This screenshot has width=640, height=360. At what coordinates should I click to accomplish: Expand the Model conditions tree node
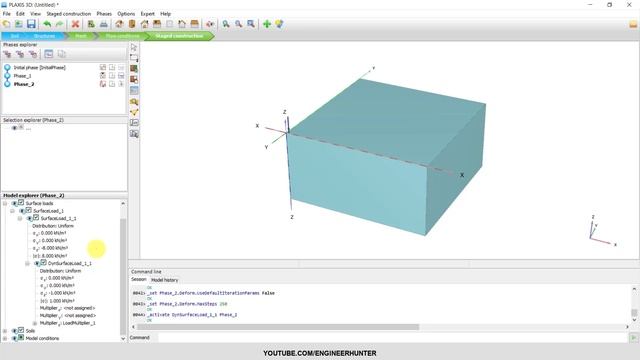tap(5, 338)
